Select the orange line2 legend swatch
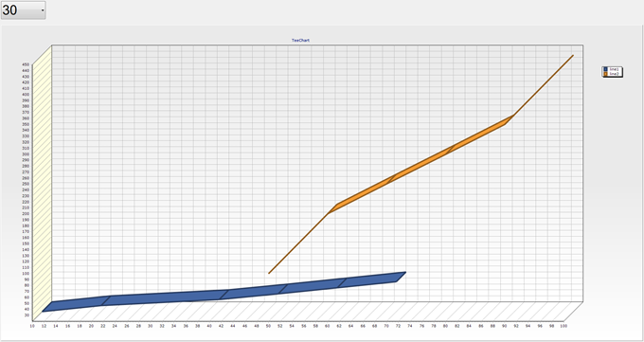This screenshot has height=342, width=644. click(605, 74)
